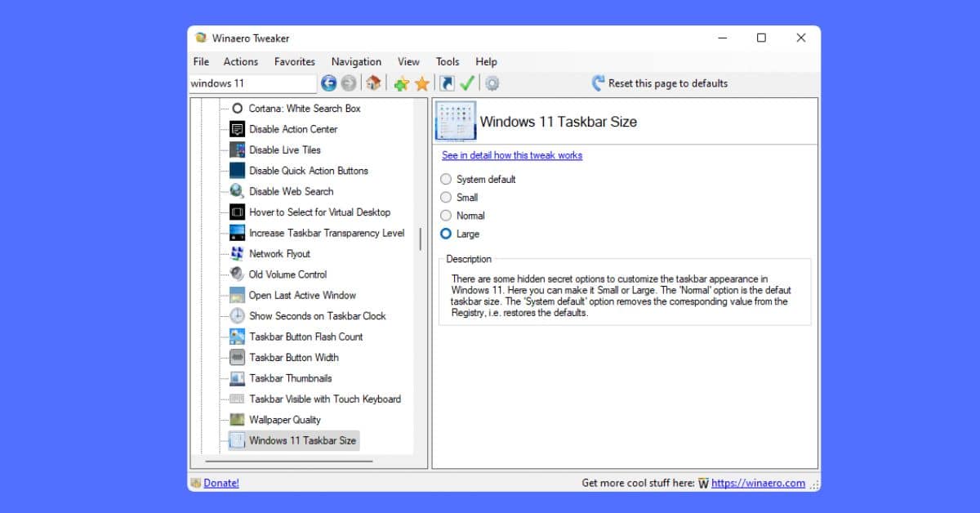Add current tweak to favorites with star icon

[x=400, y=82]
